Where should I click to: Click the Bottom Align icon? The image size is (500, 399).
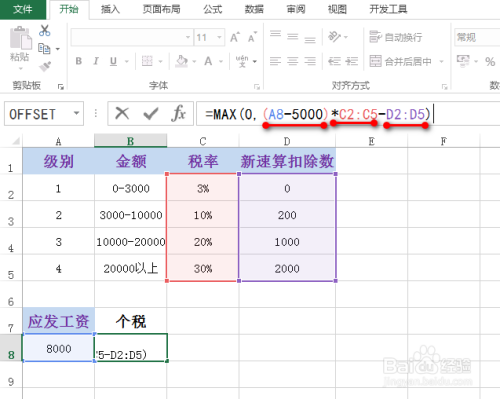pyautogui.click(x=310, y=40)
